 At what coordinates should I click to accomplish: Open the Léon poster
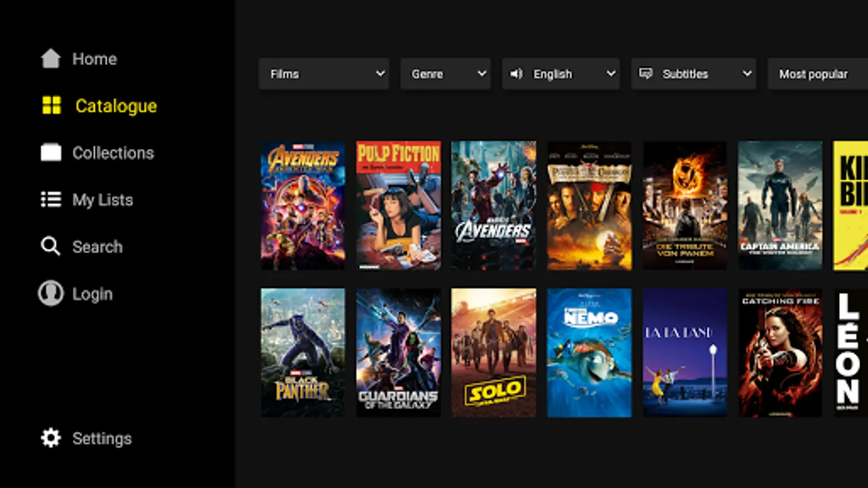[x=851, y=352]
